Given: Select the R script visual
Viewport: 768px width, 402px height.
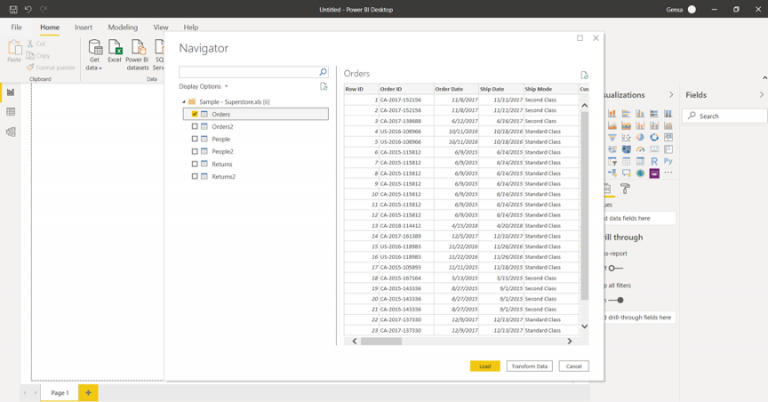Looking at the screenshot, I should pyautogui.click(x=654, y=161).
